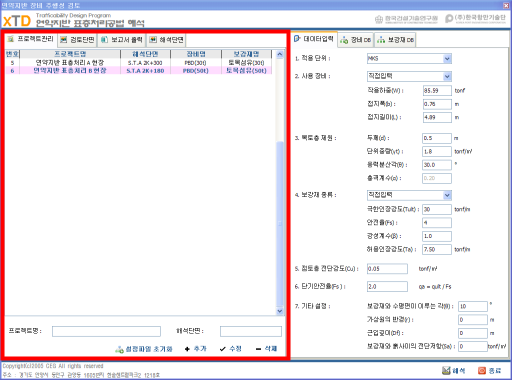
Task: Click row number 5 cell
Action: click(x=12, y=63)
